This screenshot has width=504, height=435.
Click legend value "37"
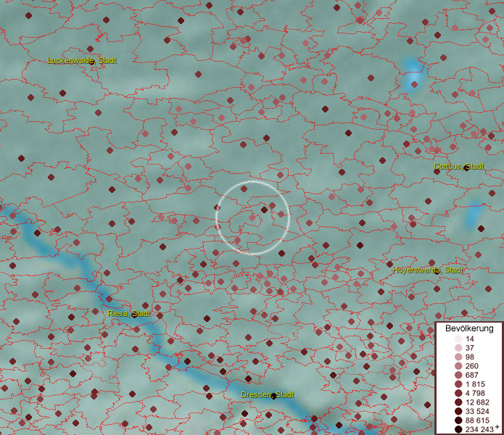pyautogui.click(x=470, y=347)
